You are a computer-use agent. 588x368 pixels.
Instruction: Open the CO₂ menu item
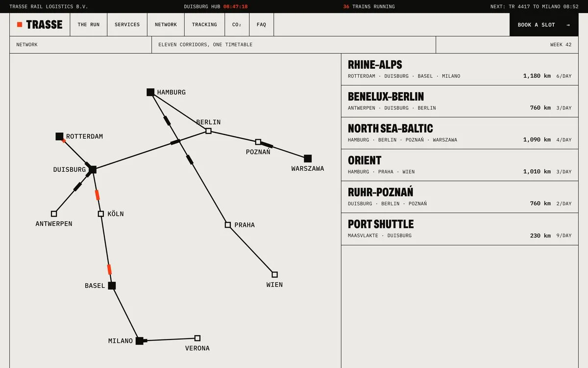pyautogui.click(x=237, y=25)
